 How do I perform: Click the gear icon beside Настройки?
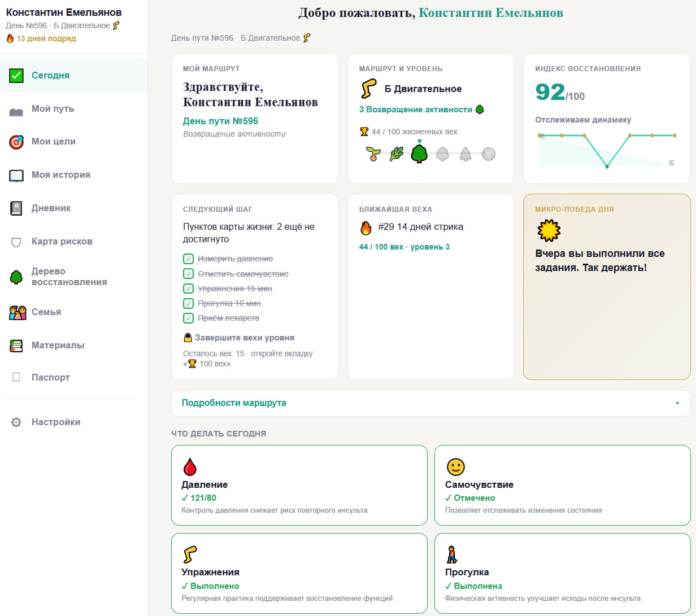tap(16, 422)
